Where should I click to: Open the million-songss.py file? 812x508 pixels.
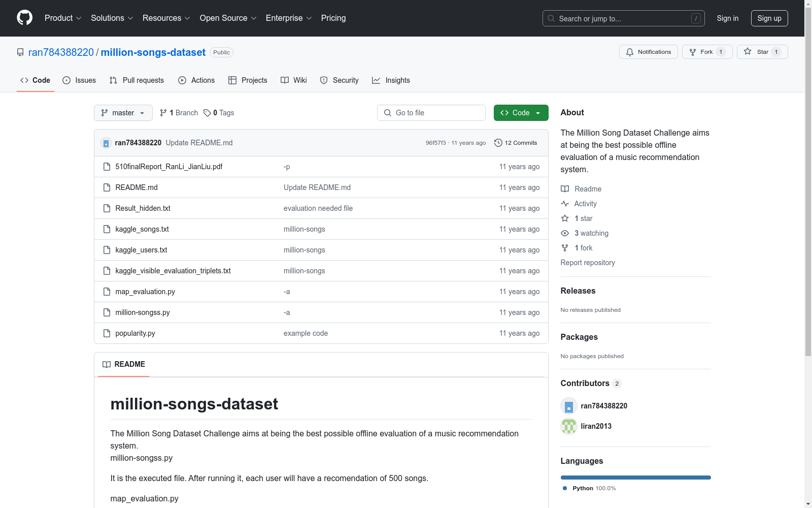pos(143,312)
